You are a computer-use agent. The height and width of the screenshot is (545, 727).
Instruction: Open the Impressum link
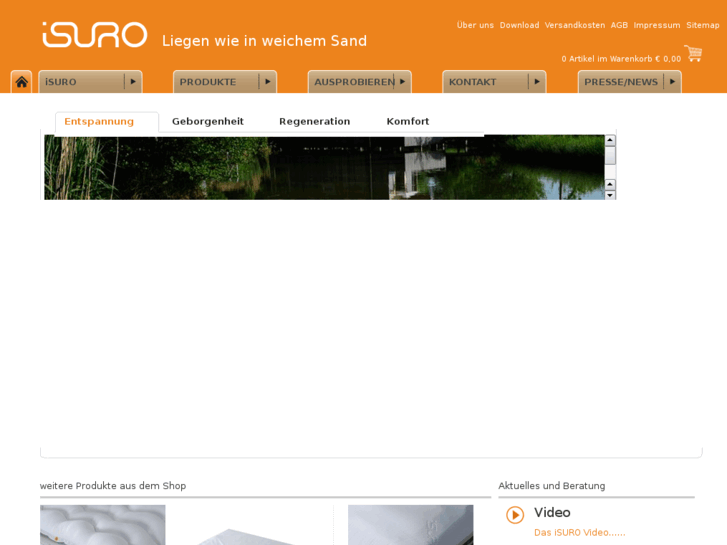(x=657, y=25)
